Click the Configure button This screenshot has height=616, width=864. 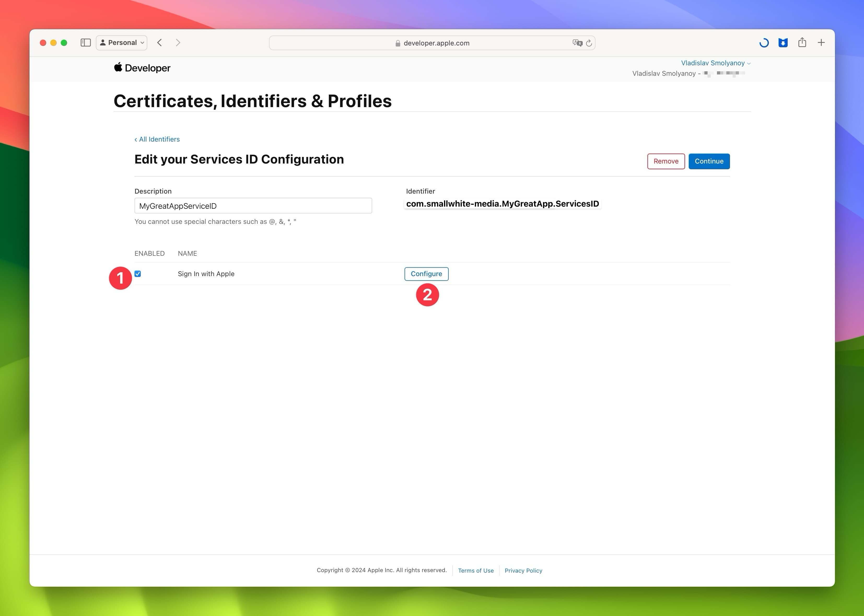click(426, 274)
